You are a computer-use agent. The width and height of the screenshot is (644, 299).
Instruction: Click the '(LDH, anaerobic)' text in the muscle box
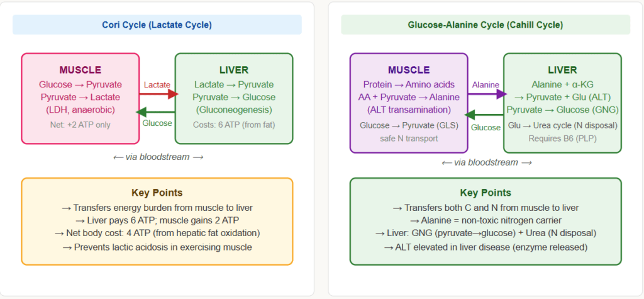pos(80,110)
